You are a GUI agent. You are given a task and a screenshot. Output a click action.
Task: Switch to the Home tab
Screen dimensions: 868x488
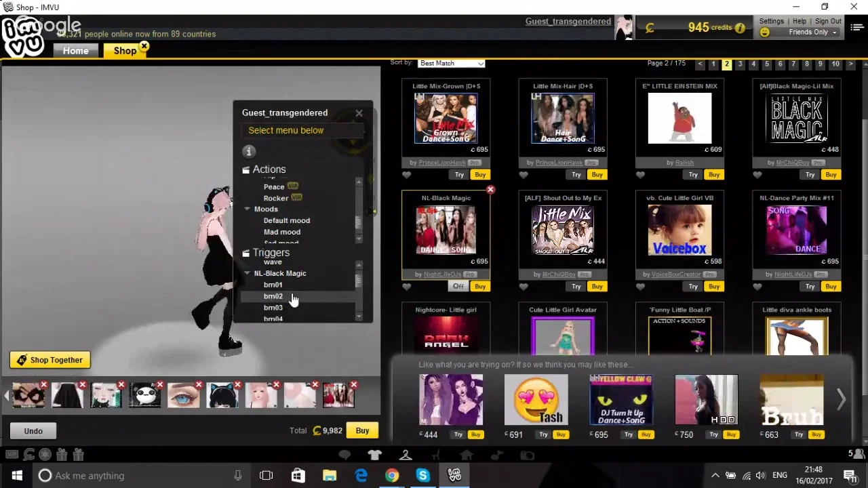coord(76,51)
